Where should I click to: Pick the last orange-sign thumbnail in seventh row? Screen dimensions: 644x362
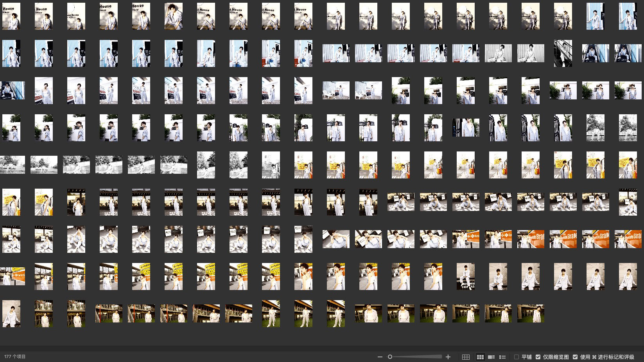(628, 239)
